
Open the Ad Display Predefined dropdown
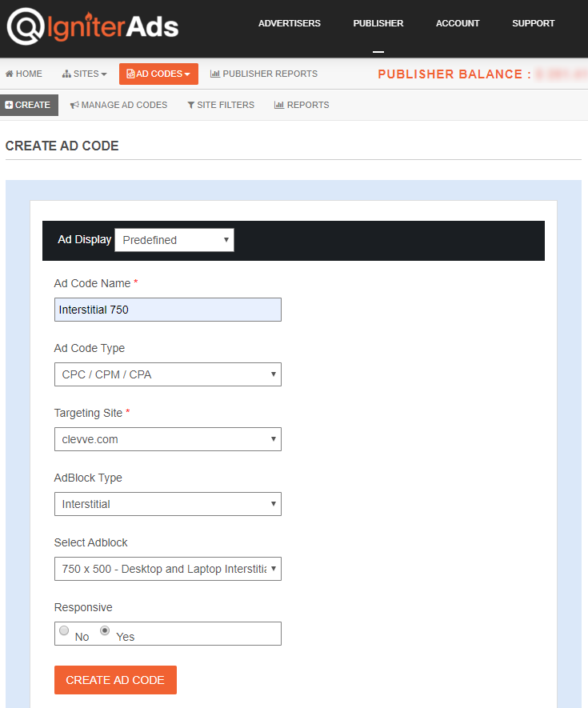(174, 240)
